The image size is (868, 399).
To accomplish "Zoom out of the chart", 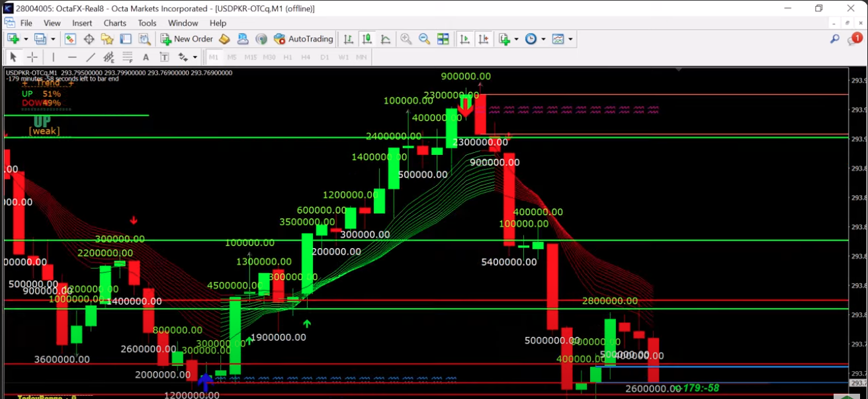I will tap(424, 39).
